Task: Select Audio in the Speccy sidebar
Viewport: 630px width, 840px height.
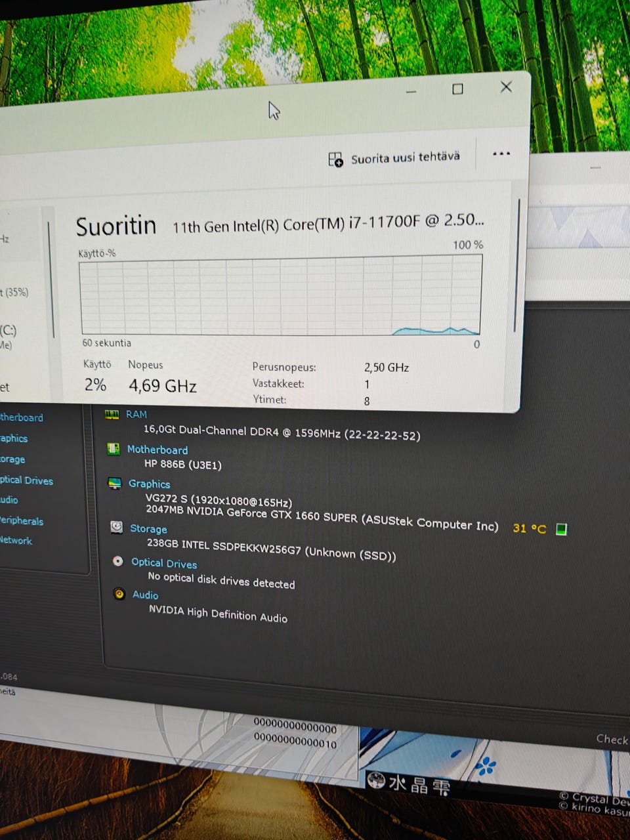Action: 9,500
